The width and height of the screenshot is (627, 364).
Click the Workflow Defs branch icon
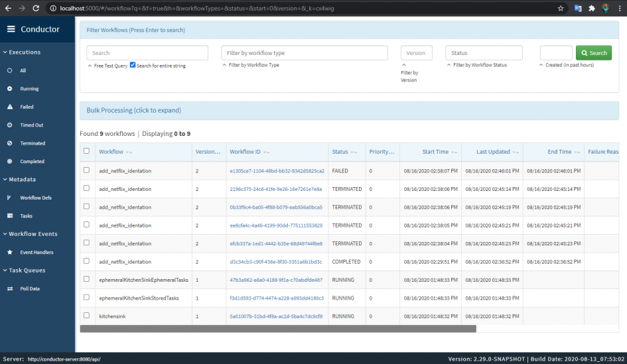point(9,198)
